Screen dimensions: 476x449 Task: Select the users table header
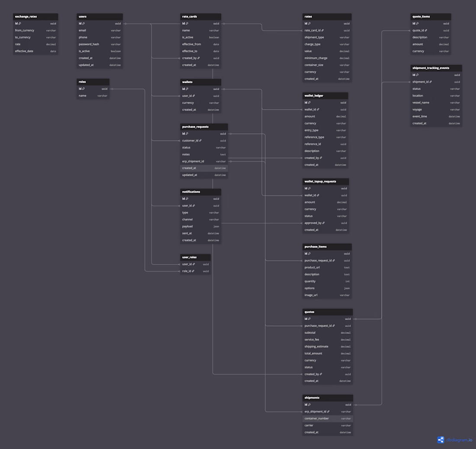click(x=100, y=17)
